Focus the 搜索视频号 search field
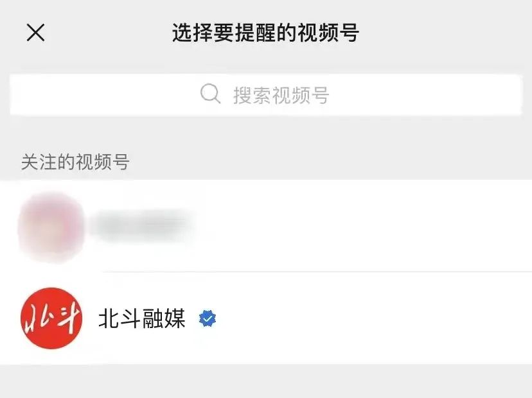The width and height of the screenshot is (532, 398). (265, 95)
